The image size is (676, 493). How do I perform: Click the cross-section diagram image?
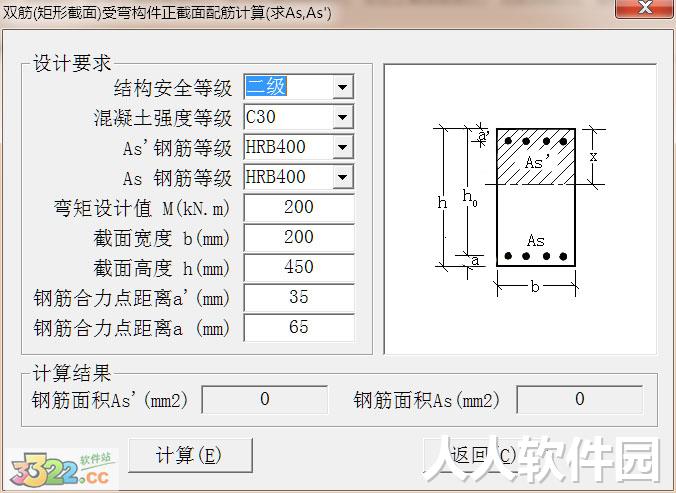[x=520, y=209]
